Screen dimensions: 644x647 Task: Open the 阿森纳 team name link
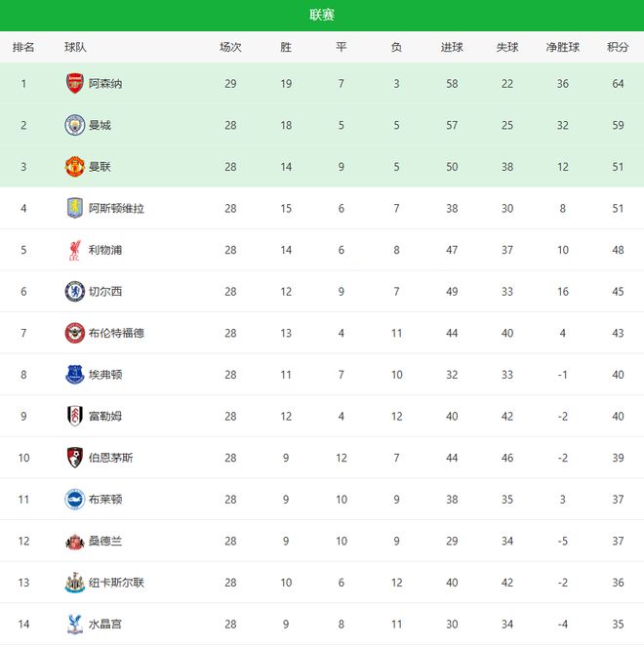(x=105, y=84)
